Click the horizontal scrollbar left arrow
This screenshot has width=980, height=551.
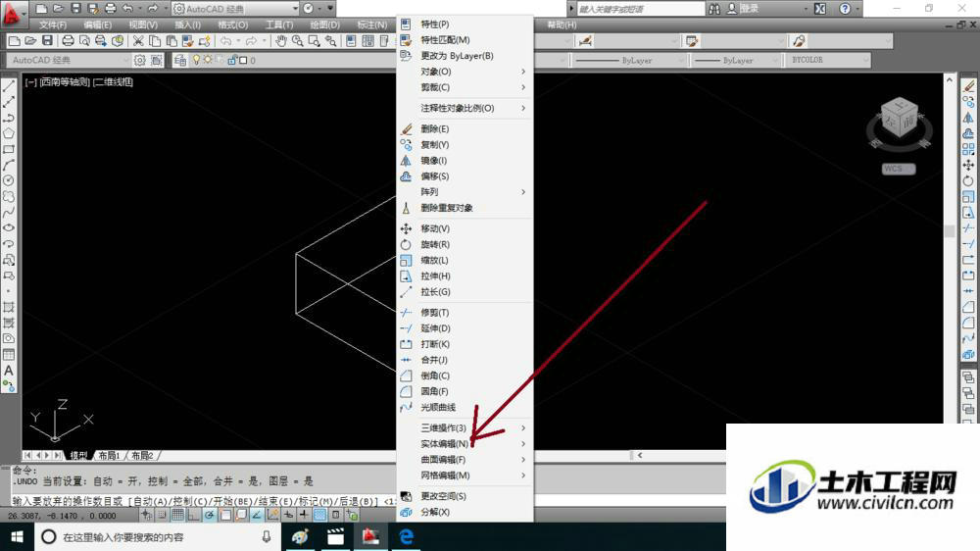pos(639,455)
